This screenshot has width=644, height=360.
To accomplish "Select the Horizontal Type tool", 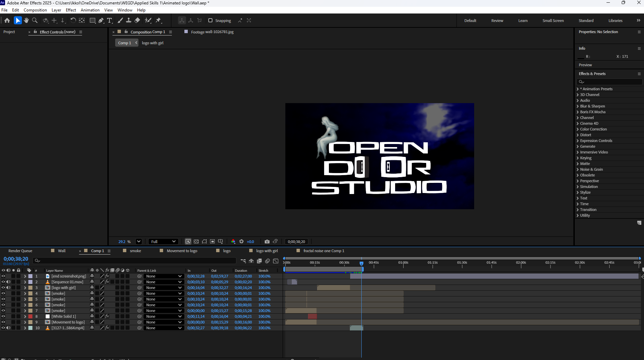I will click(109, 20).
